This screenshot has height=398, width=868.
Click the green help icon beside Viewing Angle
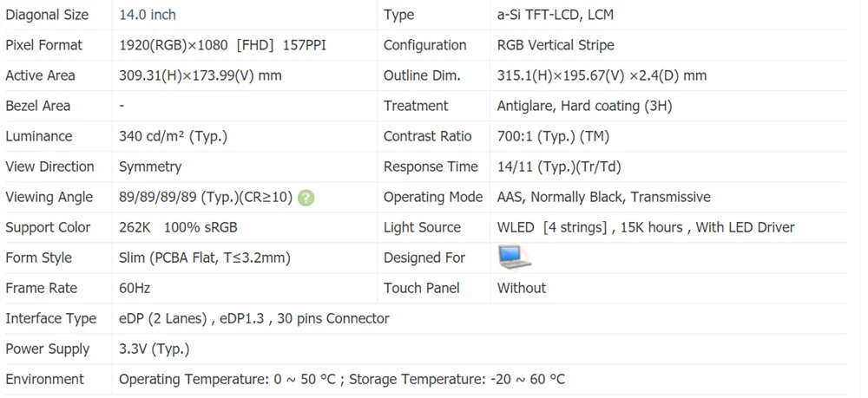click(x=306, y=198)
